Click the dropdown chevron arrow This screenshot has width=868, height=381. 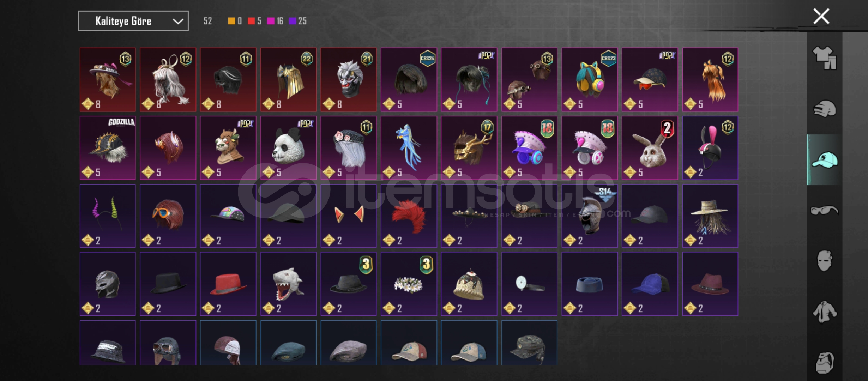(178, 21)
